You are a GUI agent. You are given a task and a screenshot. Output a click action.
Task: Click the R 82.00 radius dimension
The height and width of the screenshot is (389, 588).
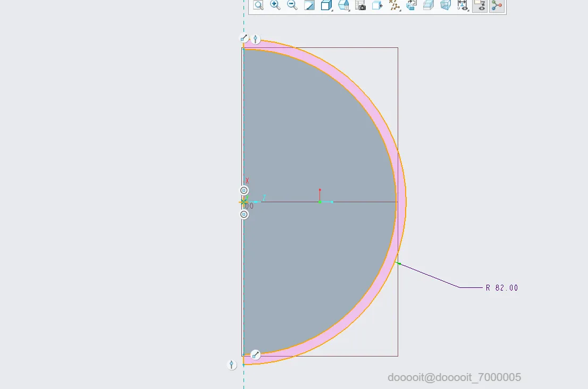502,287
